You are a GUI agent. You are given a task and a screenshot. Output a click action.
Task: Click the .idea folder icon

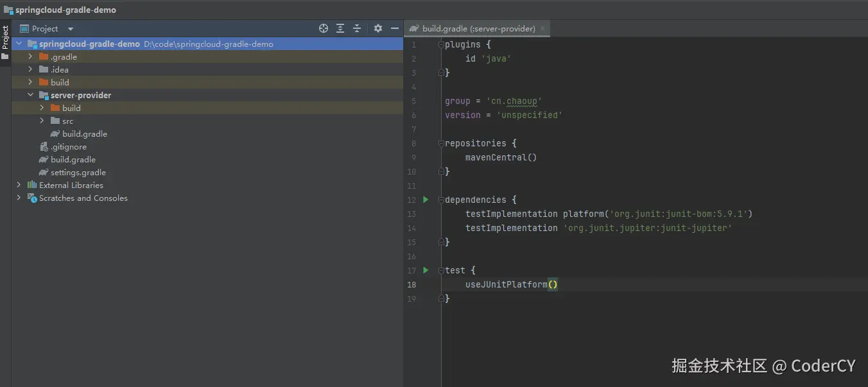(44, 69)
